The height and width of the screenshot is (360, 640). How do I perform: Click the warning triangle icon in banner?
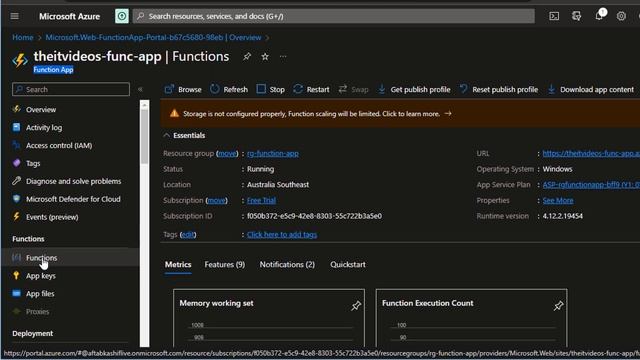click(174, 113)
